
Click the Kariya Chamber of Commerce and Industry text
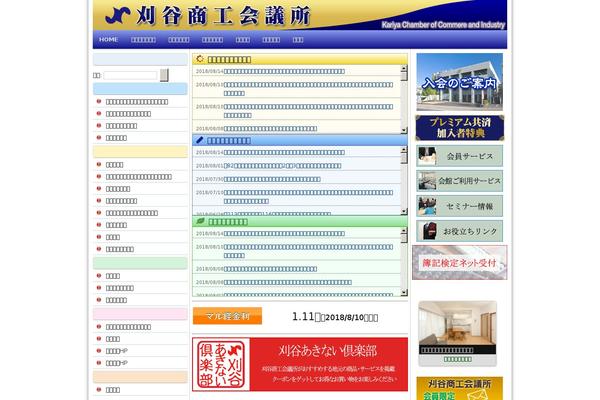[443, 25]
